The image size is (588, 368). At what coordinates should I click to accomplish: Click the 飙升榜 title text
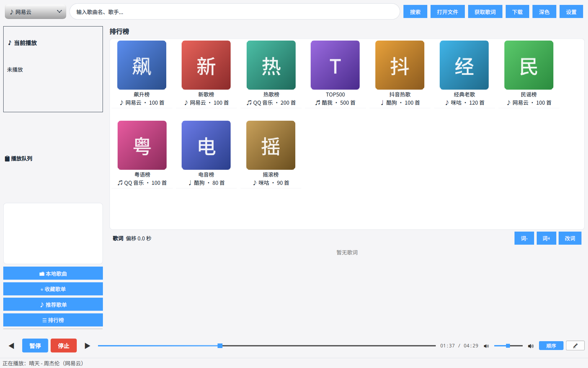(x=142, y=94)
